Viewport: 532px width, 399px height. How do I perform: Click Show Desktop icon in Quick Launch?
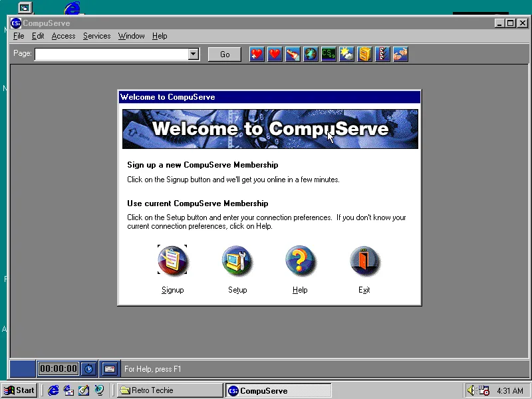(x=84, y=390)
